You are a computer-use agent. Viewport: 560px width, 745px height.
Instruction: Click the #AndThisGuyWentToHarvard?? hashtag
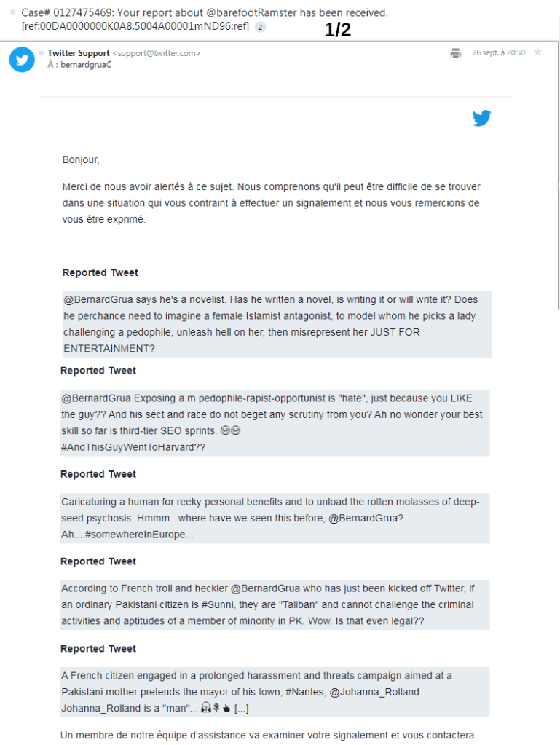133,447
